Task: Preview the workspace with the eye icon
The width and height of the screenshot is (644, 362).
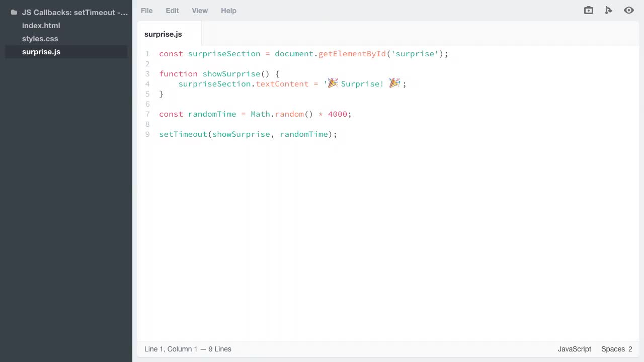Action: click(628, 11)
